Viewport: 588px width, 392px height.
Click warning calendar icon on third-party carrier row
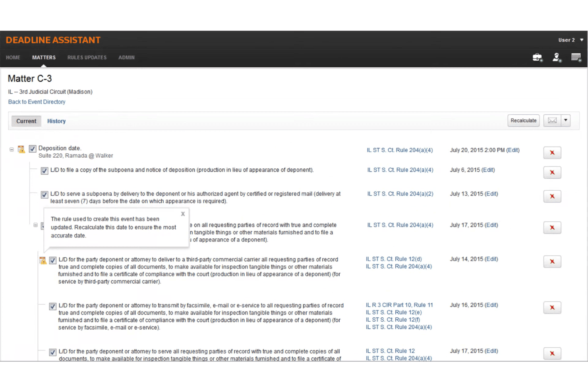click(43, 261)
